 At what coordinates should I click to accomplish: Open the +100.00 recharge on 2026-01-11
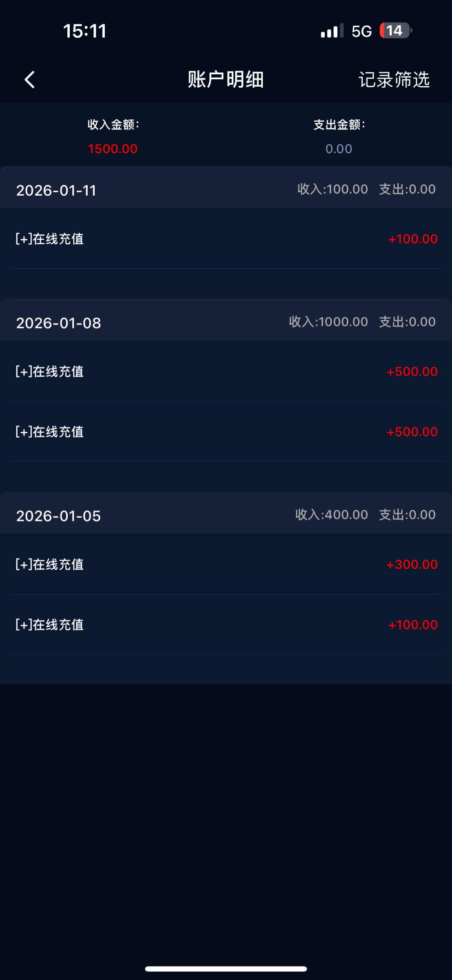pos(226,239)
